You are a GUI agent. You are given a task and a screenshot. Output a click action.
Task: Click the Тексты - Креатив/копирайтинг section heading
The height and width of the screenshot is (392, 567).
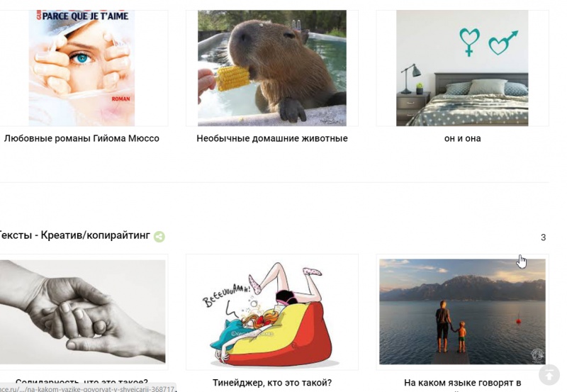coord(74,235)
